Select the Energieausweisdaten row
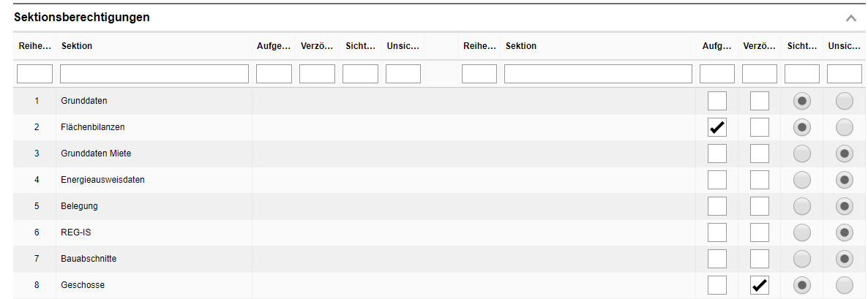Viewport: 868px width, 299px height. pyautogui.click(x=102, y=180)
